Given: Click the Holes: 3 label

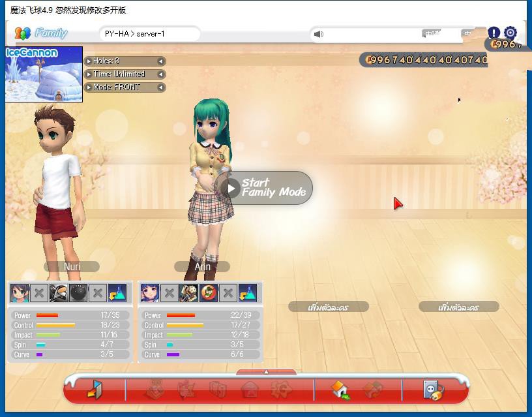Looking at the screenshot, I should (106, 61).
